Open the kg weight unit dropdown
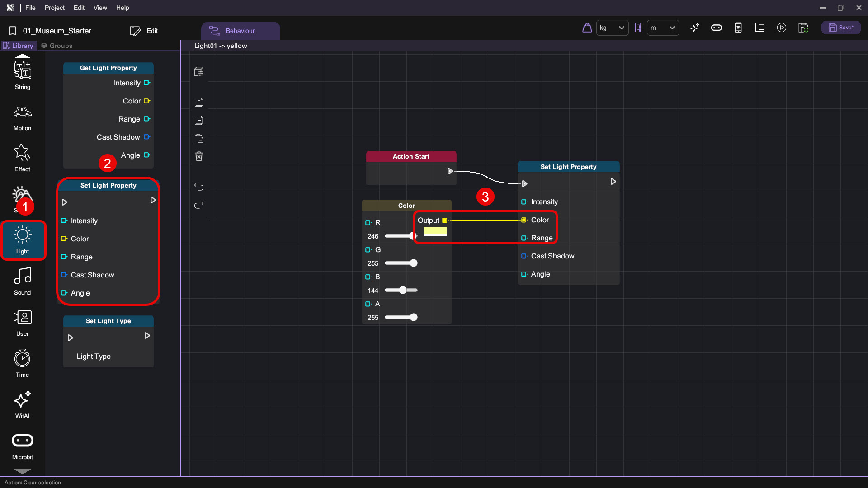This screenshot has width=868, height=488. pos(612,28)
